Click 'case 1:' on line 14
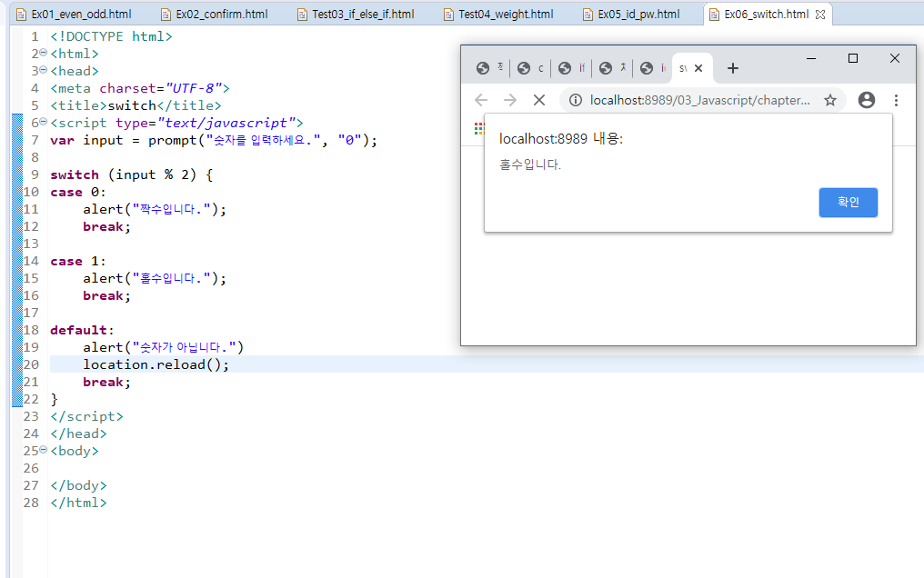 pos(78,262)
